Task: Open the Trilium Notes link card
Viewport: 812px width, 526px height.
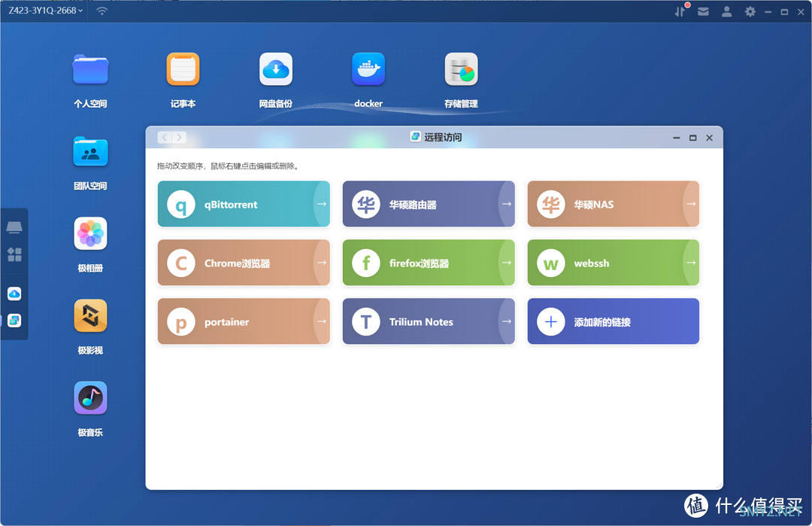Action: click(x=429, y=321)
